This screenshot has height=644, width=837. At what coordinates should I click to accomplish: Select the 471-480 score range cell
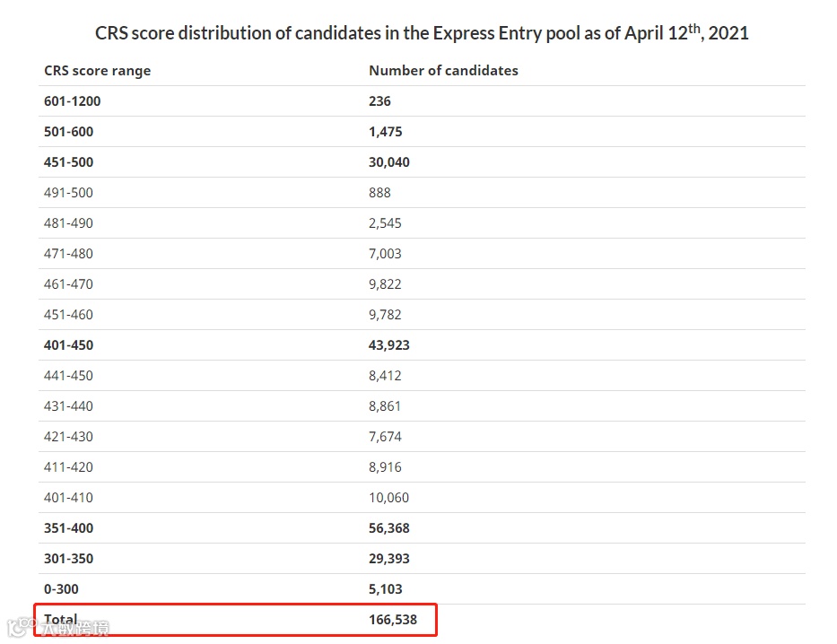(68, 254)
